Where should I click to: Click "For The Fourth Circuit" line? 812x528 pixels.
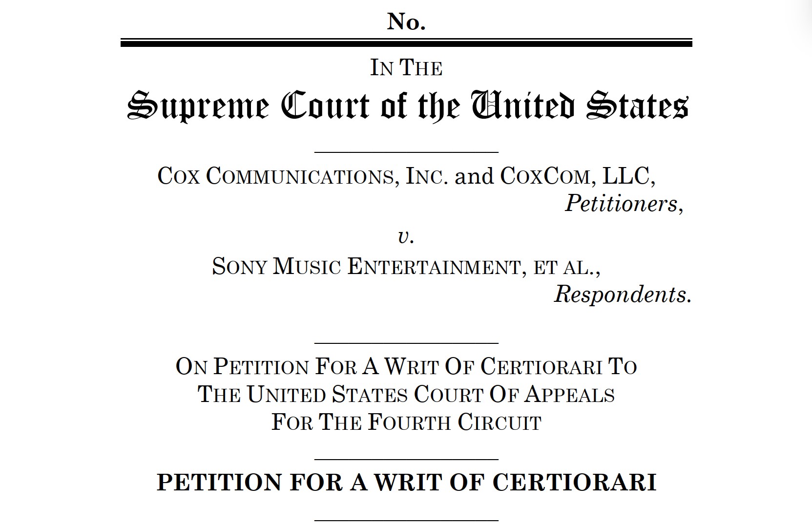406,422
